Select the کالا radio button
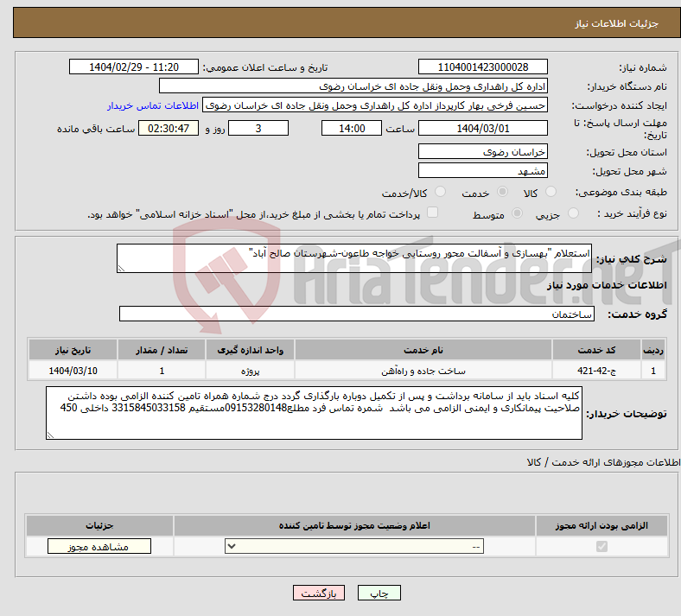This screenshot has width=681, height=616. (x=551, y=192)
